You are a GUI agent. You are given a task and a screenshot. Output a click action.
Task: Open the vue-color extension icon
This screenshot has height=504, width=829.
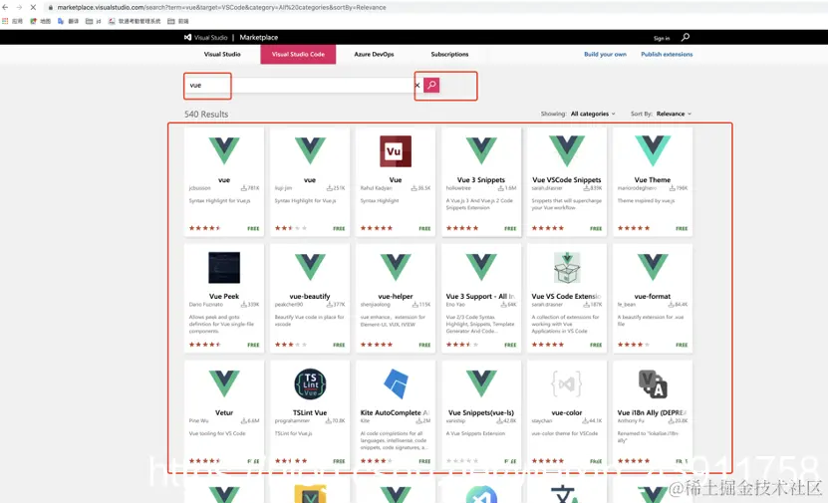click(x=567, y=383)
